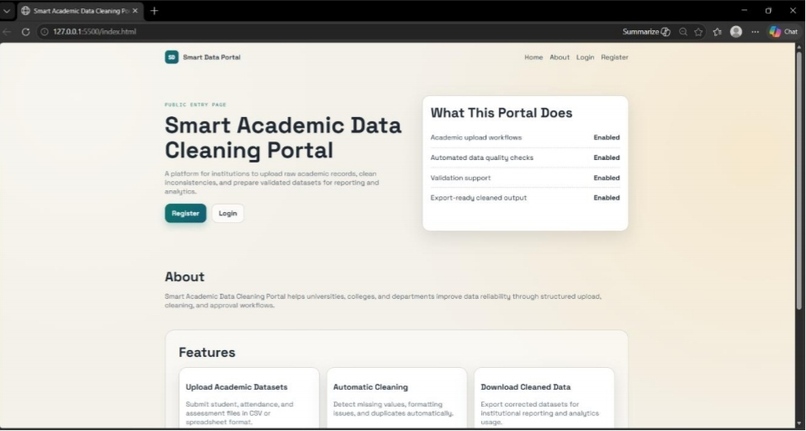Screen dimensions: 806x431
Task: Click the 'Academic upload workflows' row text
Action: click(x=476, y=137)
